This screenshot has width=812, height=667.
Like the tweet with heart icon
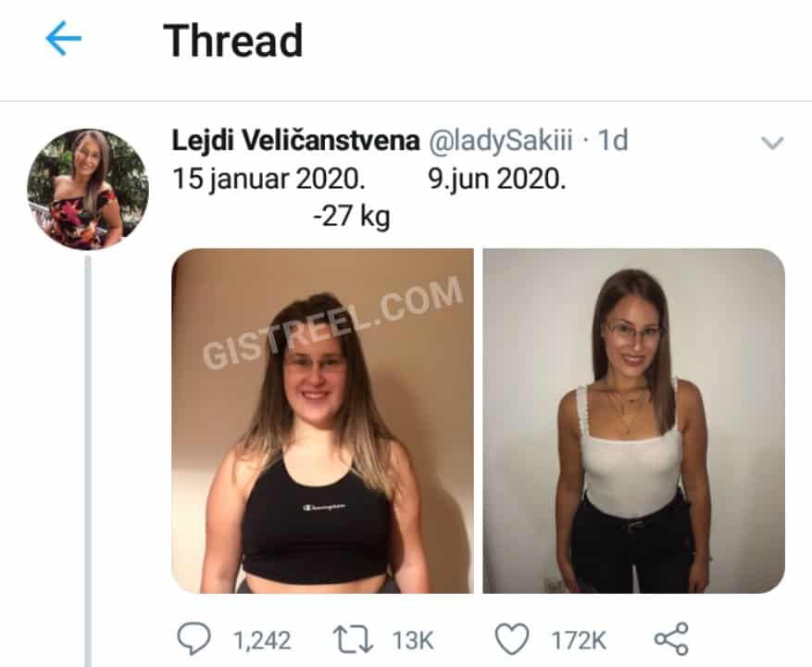click(512, 639)
